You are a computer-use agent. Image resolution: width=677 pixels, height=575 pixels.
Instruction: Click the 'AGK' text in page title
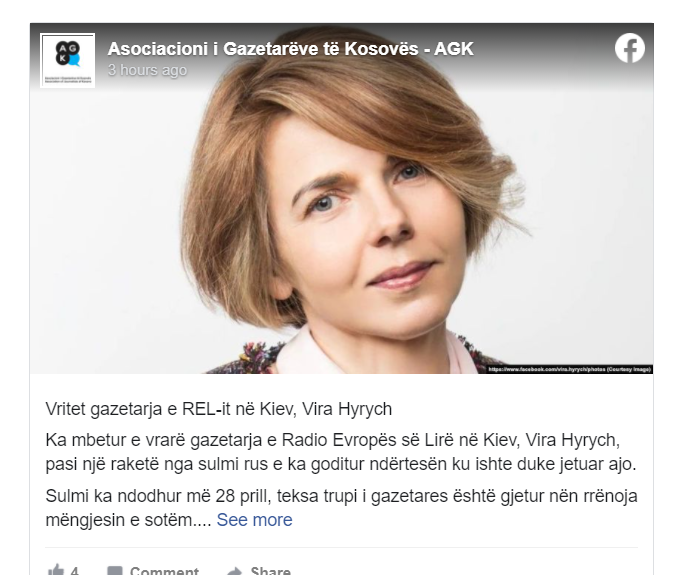[x=454, y=49]
